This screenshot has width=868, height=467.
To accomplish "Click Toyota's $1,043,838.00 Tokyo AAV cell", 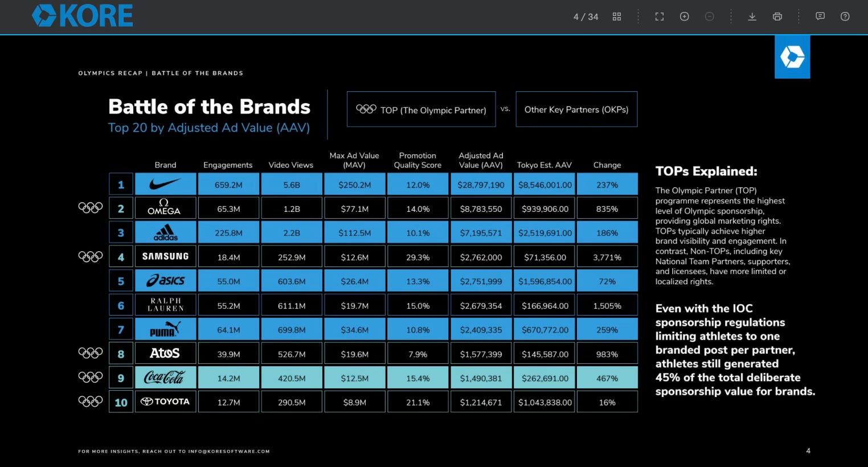I will pyautogui.click(x=544, y=402).
